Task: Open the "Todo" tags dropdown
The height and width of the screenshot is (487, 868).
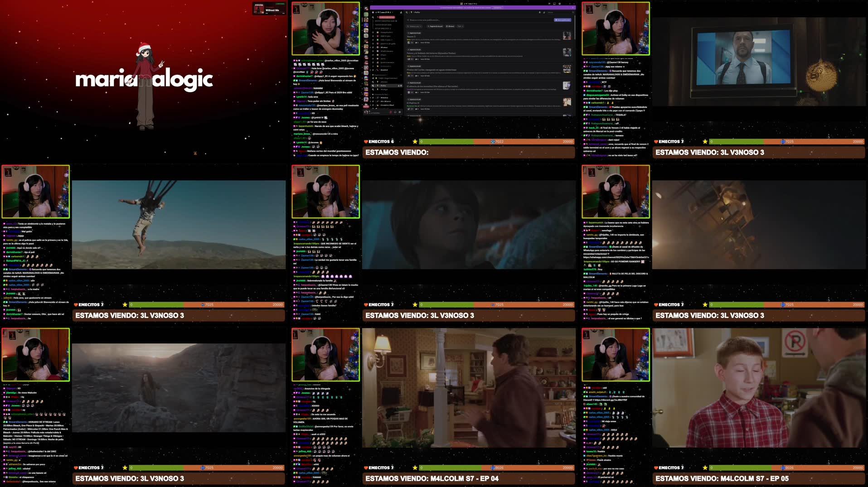Action: (x=460, y=26)
